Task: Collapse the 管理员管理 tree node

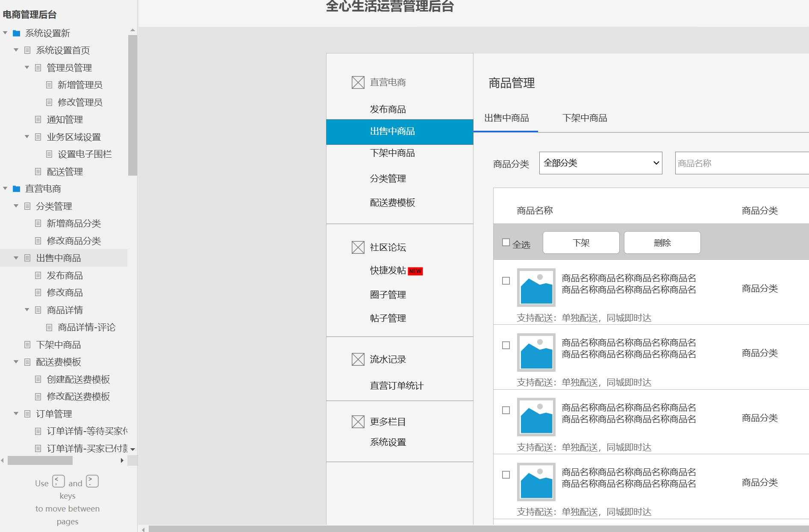Action: pos(26,68)
